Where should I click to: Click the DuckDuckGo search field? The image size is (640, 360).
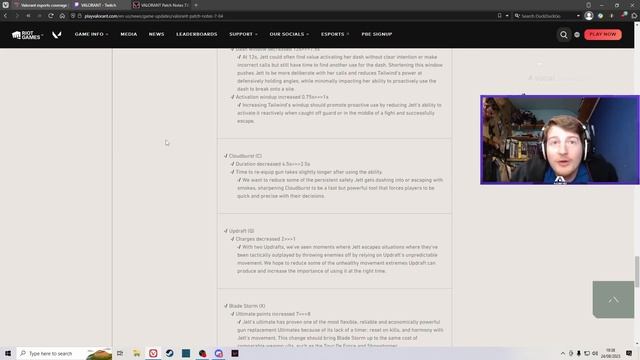click(x=546, y=16)
